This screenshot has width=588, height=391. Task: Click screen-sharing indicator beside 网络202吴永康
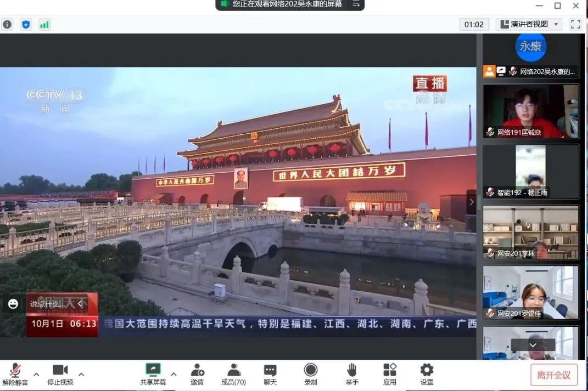pyautogui.click(x=501, y=71)
